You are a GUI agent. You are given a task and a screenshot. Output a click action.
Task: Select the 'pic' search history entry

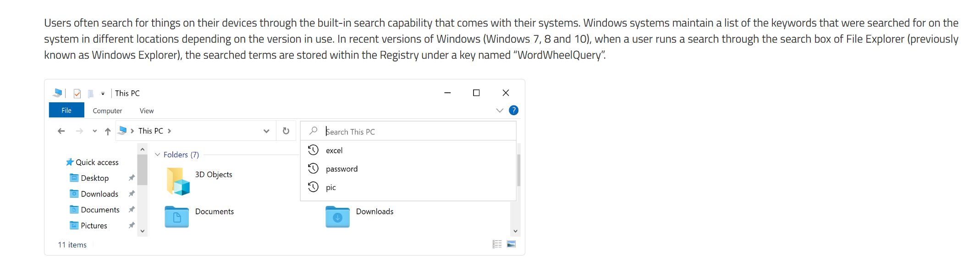point(408,187)
